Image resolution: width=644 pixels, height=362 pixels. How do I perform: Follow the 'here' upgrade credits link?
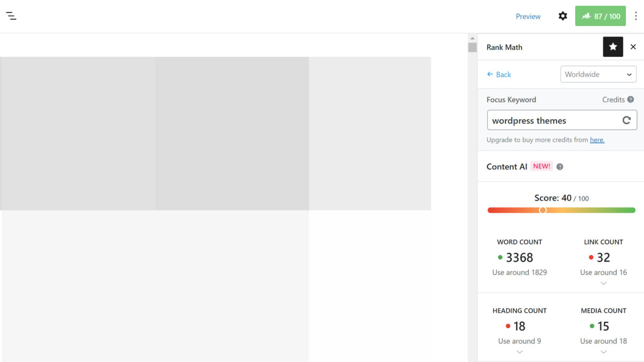click(597, 140)
